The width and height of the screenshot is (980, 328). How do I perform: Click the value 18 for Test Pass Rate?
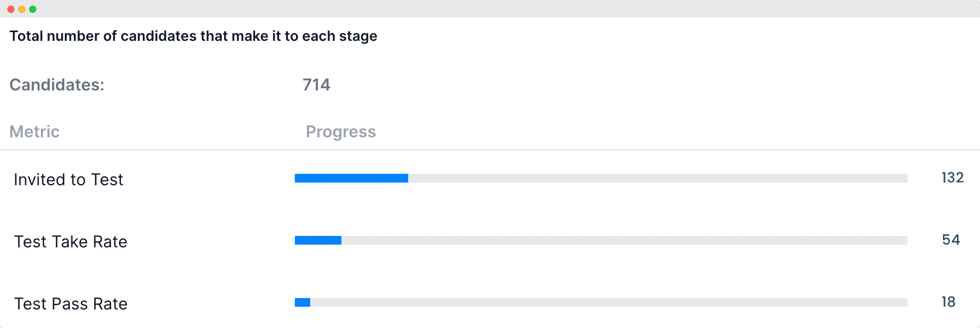[x=948, y=302]
